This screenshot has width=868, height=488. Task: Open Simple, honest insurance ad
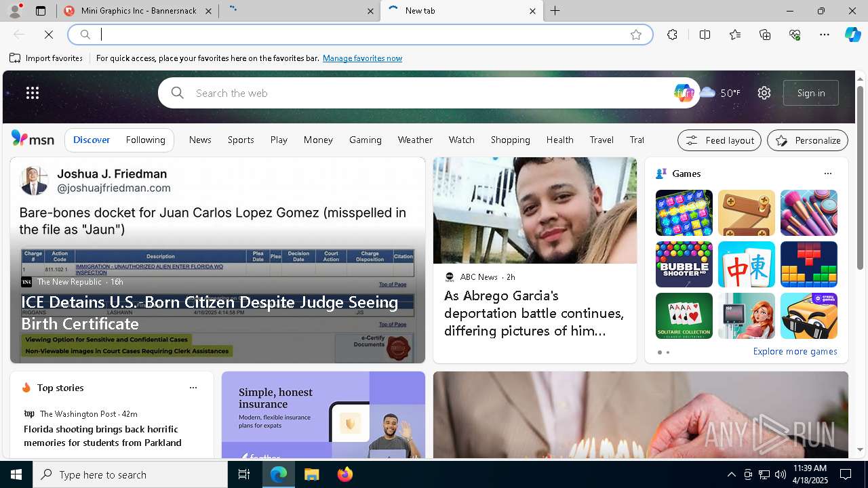(x=323, y=415)
